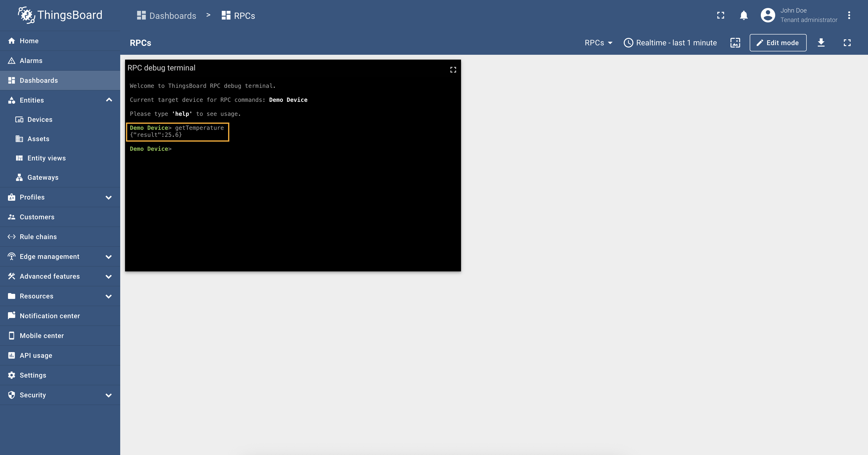Go to Rule chains page
The height and width of the screenshot is (455, 868).
point(38,237)
